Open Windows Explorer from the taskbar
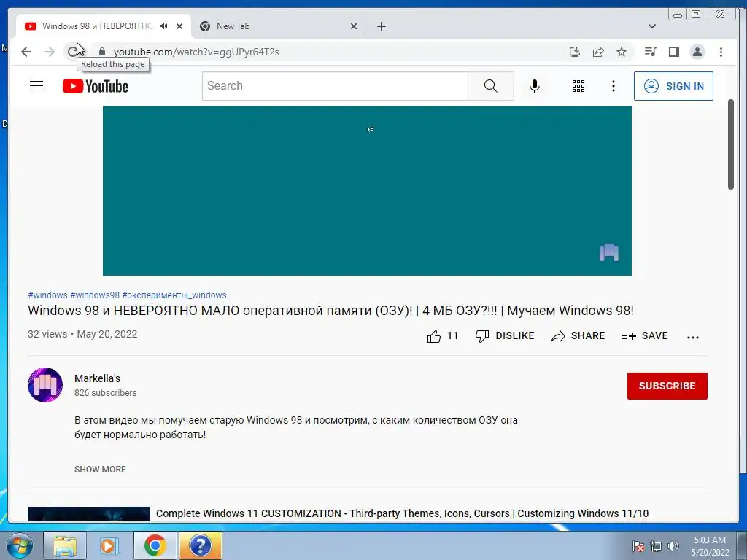The width and height of the screenshot is (747, 560). [65, 545]
